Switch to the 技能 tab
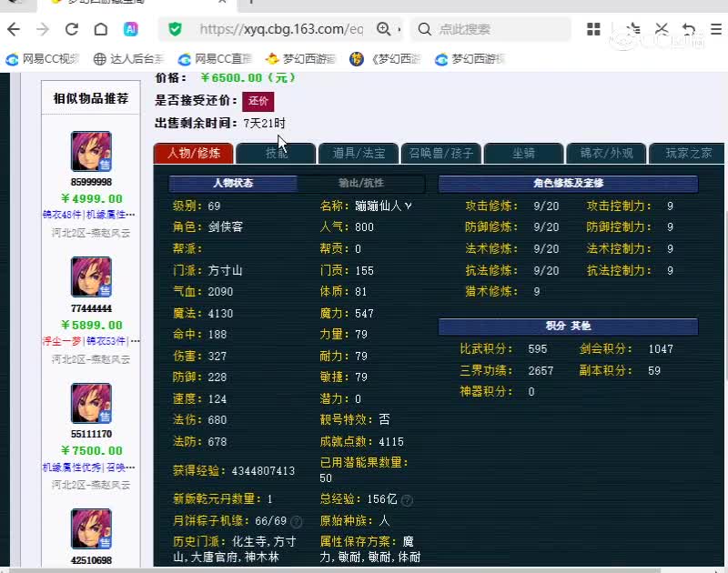This screenshot has height=573, width=728. [x=277, y=153]
